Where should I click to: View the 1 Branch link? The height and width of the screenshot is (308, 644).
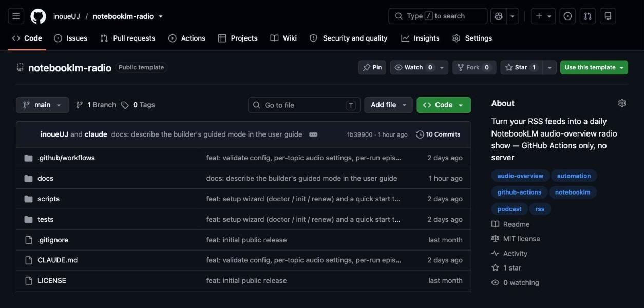tap(96, 105)
